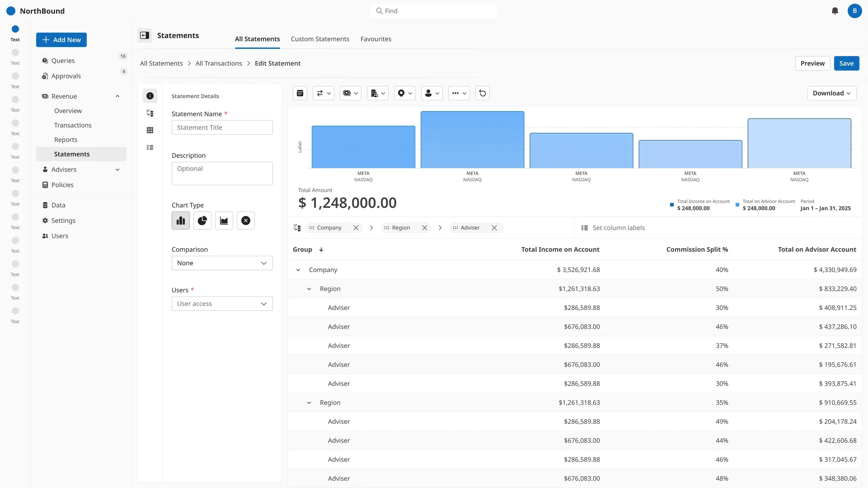Image resolution: width=868 pixels, height=488 pixels.
Task: Open the more options ellipsis dropdown
Action: tap(459, 93)
